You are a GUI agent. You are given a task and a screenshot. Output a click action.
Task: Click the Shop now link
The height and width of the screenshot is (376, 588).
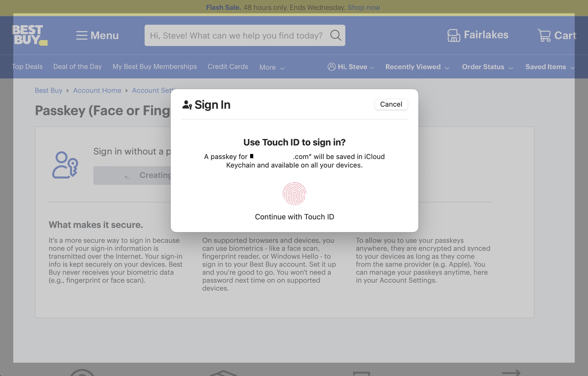[363, 7]
